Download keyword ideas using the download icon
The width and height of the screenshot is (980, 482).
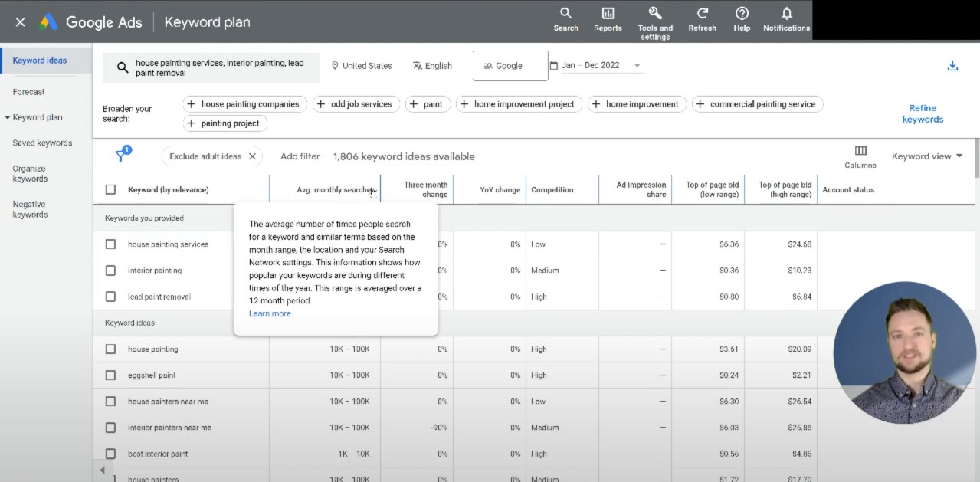(952, 66)
